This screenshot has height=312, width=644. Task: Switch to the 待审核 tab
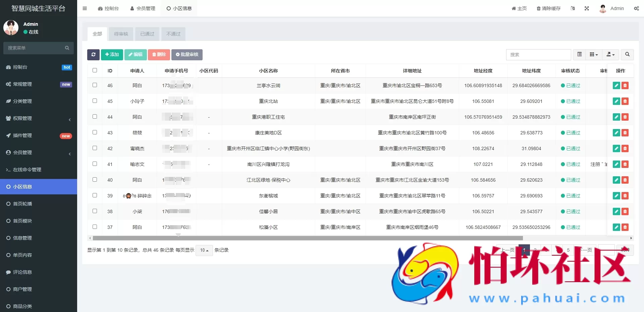tap(121, 34)
